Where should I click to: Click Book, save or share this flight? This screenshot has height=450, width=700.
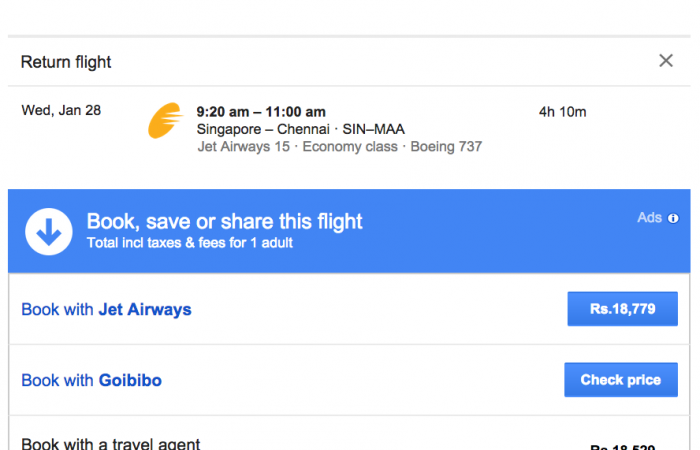coord(224,222)
